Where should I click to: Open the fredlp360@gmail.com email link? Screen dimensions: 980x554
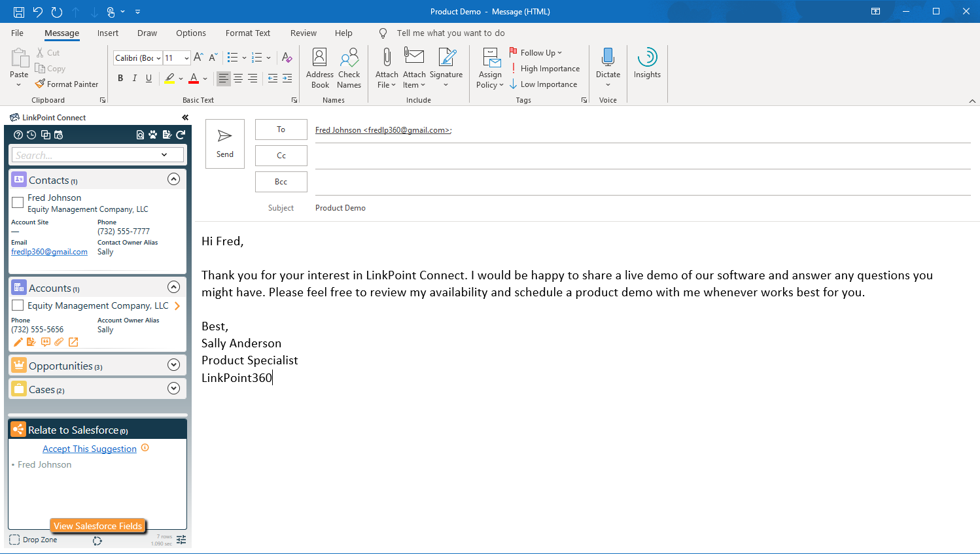pos(49,252)
